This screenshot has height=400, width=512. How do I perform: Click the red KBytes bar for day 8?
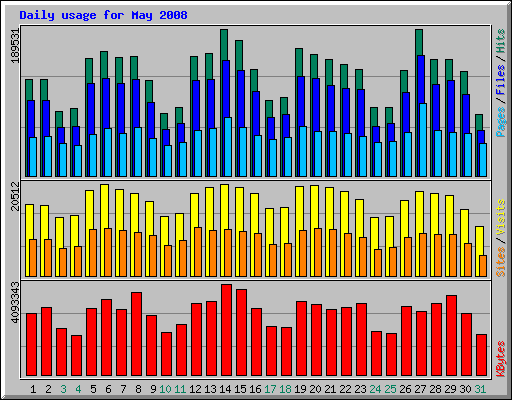pos(136,334)
